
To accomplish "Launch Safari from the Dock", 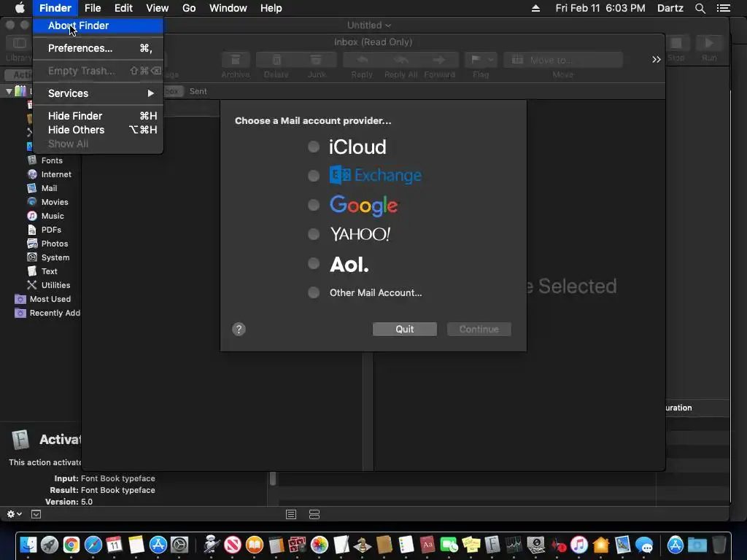I will tap(93, 544).
